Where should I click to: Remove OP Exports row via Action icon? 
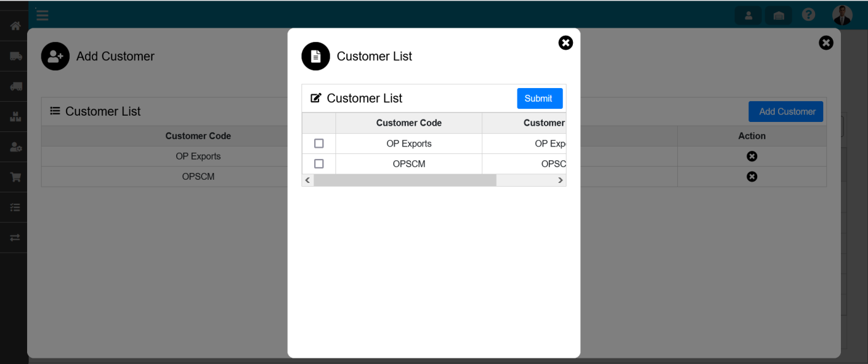pyautogui.click(x=752, y=156)
